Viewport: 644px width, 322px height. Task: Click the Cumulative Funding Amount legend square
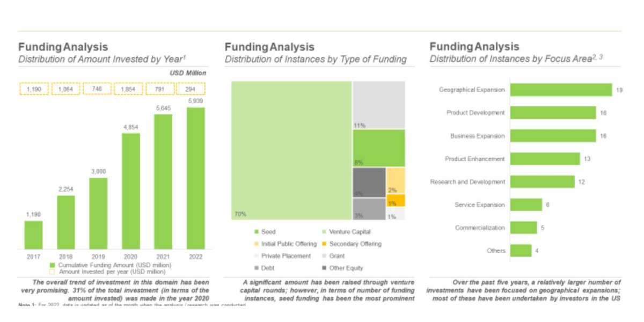coord(53,265)
